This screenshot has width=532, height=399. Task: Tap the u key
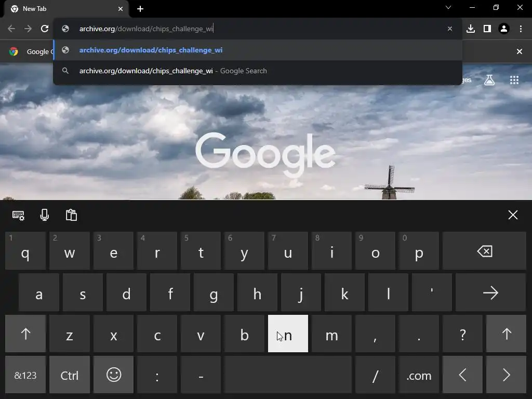coord(288,251)
